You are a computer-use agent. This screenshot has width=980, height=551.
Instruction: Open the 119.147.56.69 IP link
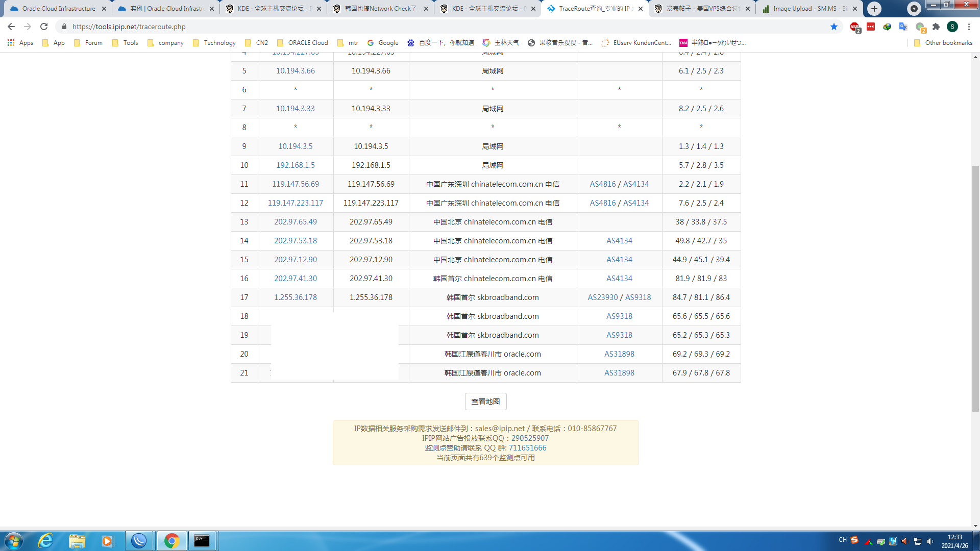point(295,184)
